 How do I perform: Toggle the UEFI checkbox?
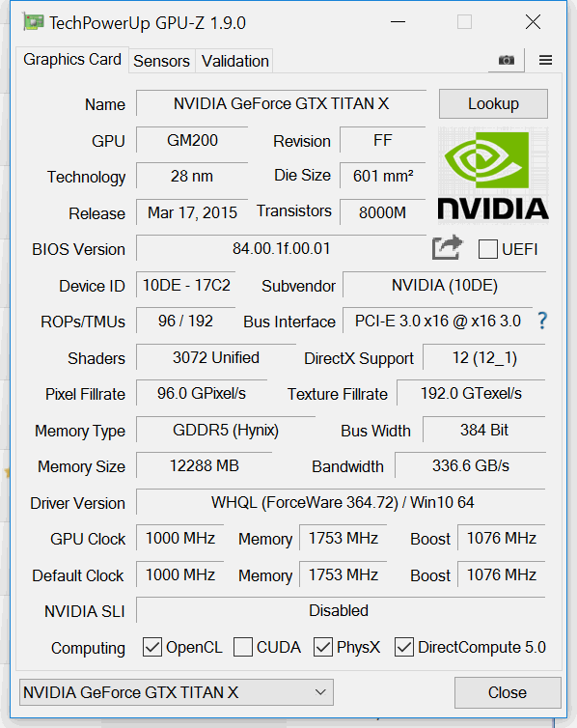(488, 249)
